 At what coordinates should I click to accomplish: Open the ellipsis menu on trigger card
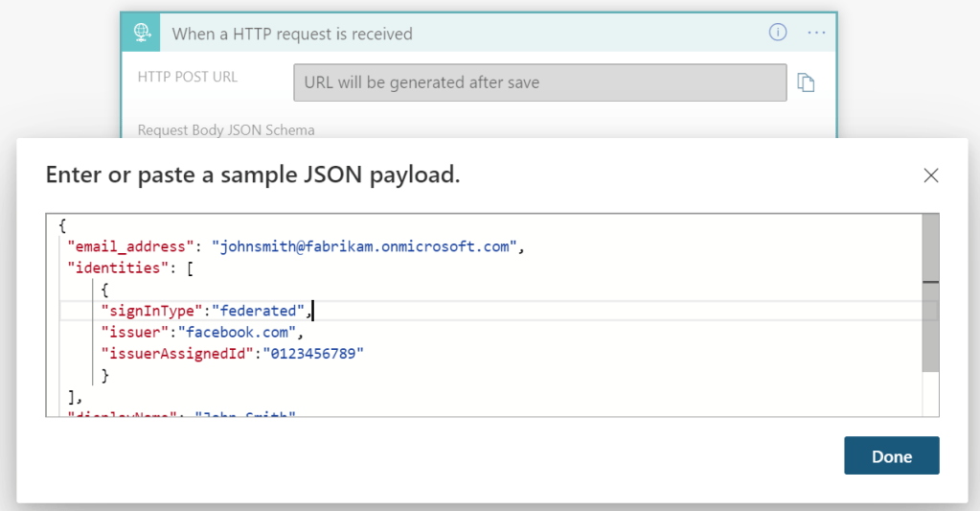click(x=816, y=33)
